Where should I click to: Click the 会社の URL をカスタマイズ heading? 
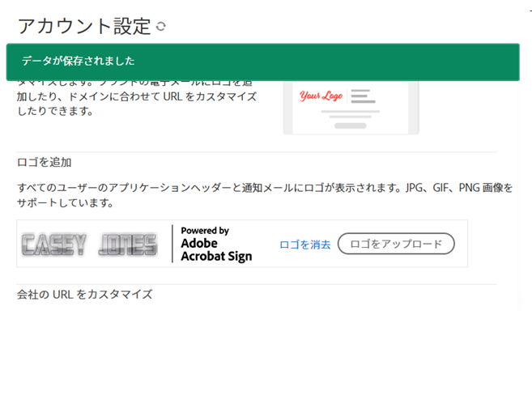click(x=84, y=294)
